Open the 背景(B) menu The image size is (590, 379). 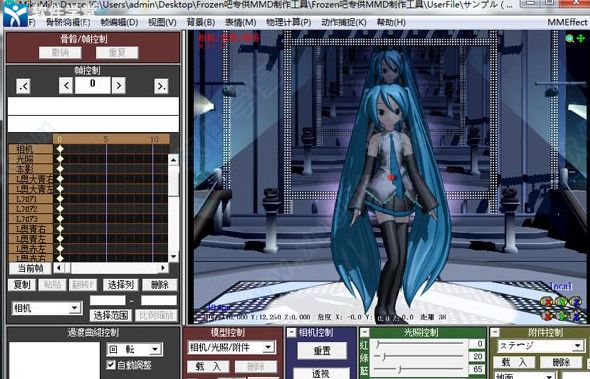point(201,22)
